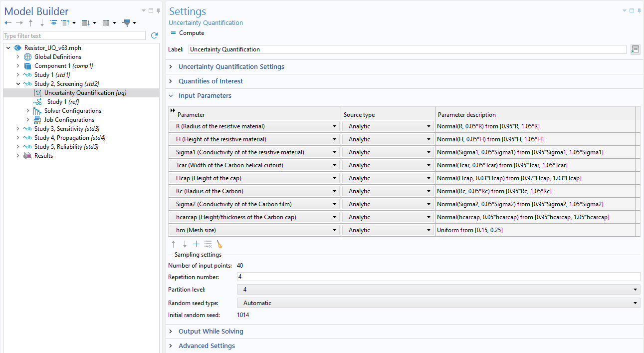Click the funnel filter icon in Model Builder
Image resolution: width=644 pixels, height=353 pixels.
click(x=126, y=23)
